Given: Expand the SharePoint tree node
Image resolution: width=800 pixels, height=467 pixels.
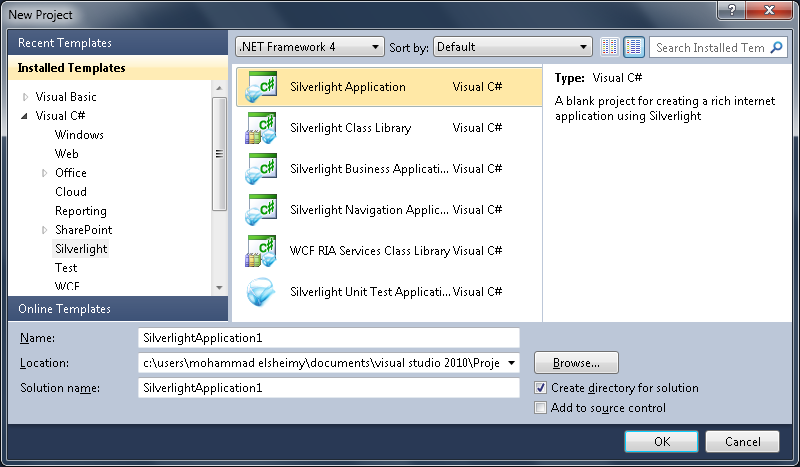Looking at the screenshot, I should [45, 230].
